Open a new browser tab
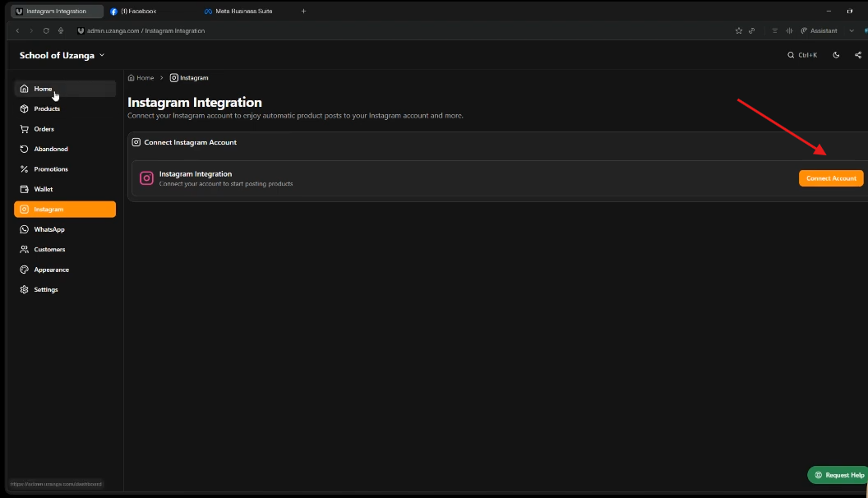This screenshot has width=868, height=498. coord(303,11)
